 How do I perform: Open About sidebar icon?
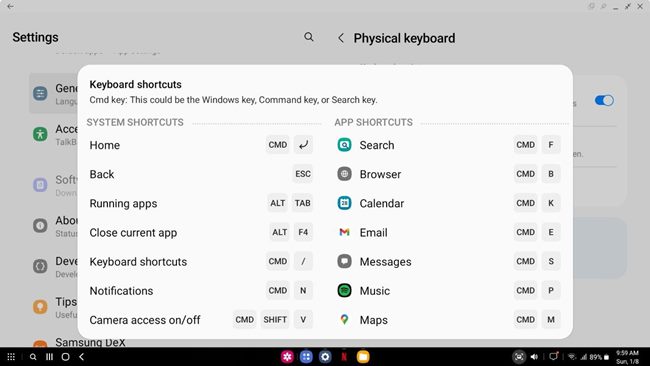pyautogui.click(x=40, y=225)
